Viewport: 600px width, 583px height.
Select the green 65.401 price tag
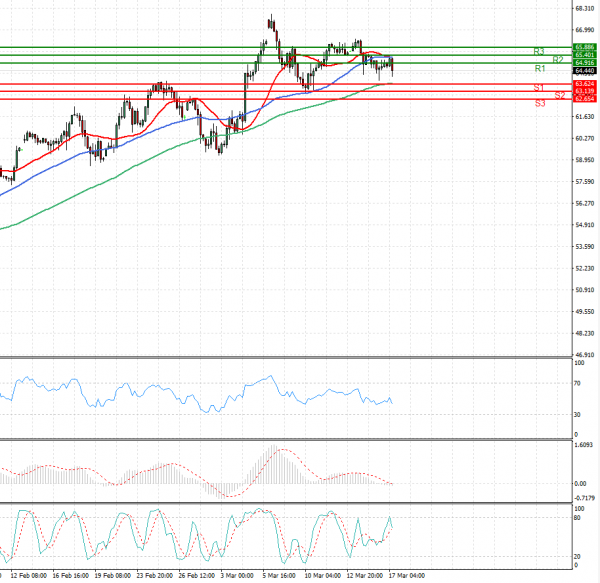coord(585,55)
